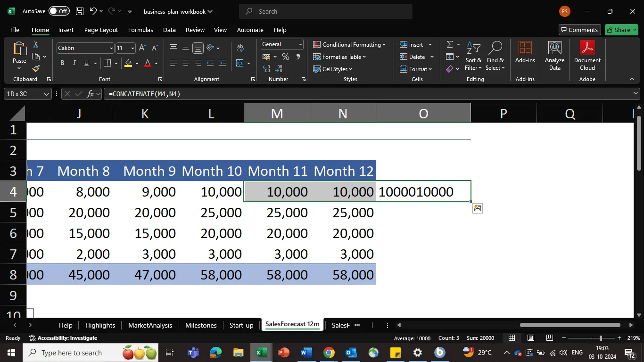Click the Increase Indent icon
Screen dimensions: 644x362
[222, 63]
